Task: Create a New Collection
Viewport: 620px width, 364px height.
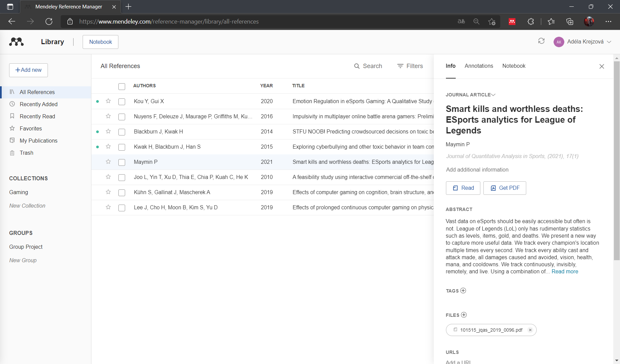Action: 27,206
